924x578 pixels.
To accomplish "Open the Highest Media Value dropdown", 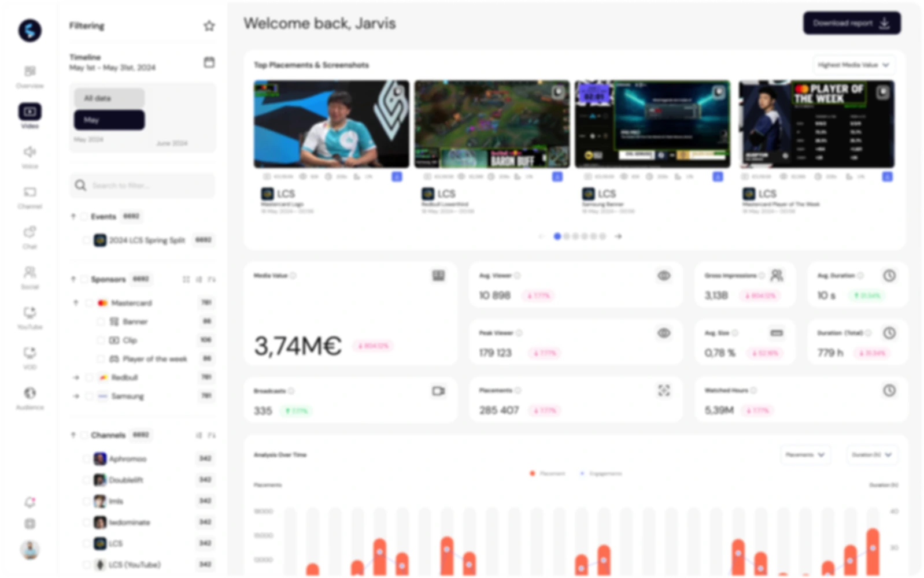I will (x=853, y=65).
